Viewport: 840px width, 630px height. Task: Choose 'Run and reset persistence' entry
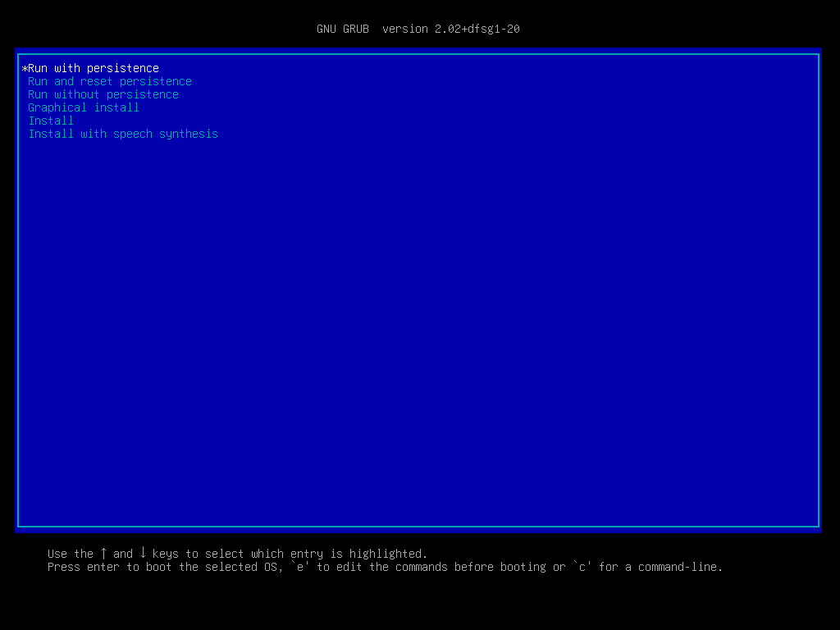click(x=110, y=81)
